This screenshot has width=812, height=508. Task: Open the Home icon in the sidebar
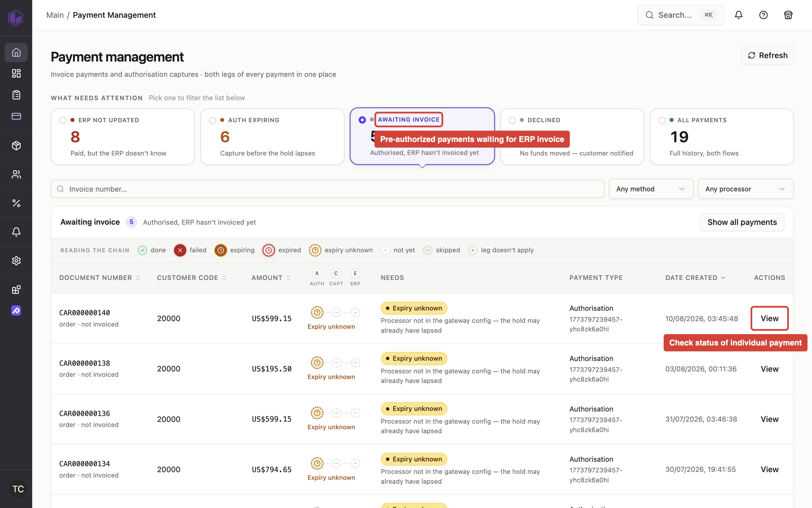[x=16, y=52]
